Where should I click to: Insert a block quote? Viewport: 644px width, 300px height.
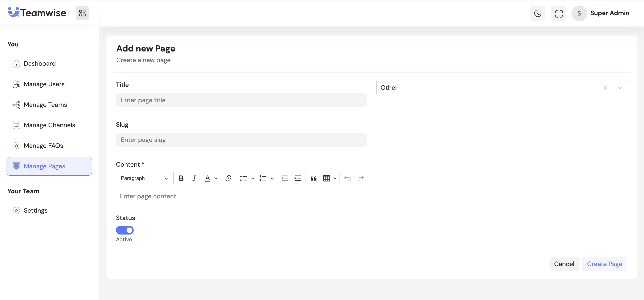[x=313, y=178]
